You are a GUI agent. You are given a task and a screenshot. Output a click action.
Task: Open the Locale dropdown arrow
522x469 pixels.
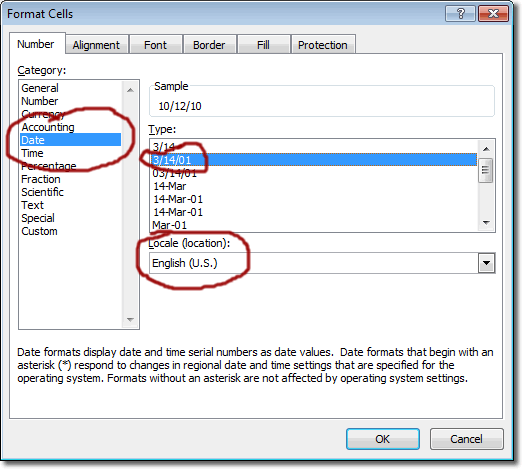tap(486, 263)
